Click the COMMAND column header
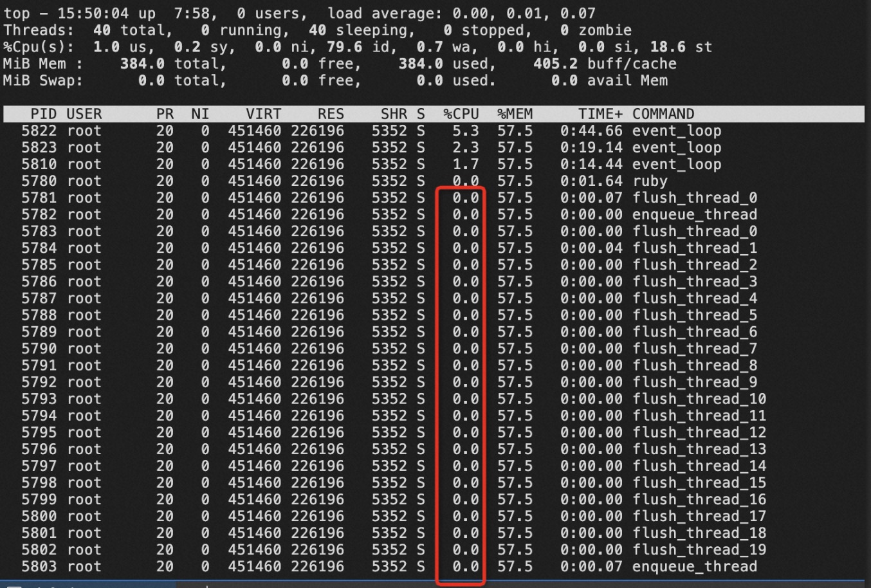 click(663, 114)
